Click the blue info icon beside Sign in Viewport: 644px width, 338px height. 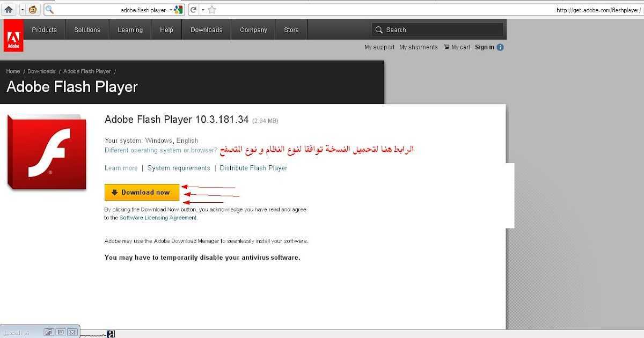click(500, 47)
